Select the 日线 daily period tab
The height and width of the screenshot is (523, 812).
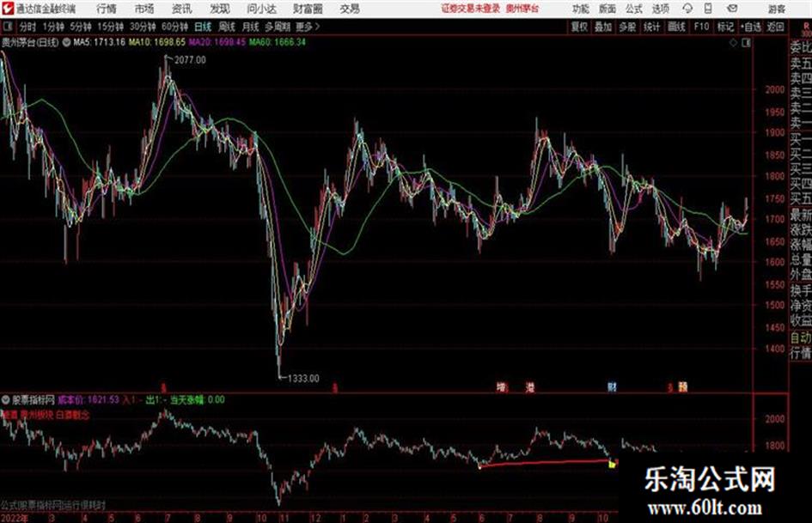pos(203,27)
